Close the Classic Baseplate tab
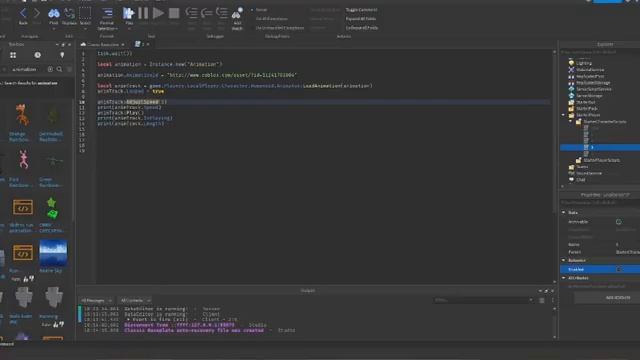Image resolution: width=640 pixels, height=360 pixels. click(x=123, y=44)
